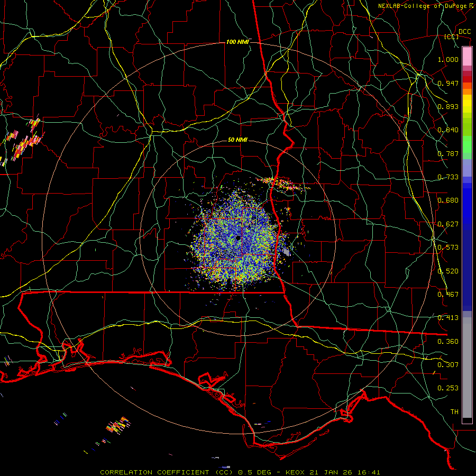Pick the gray swatch at the color bar bottom
The height and width of the screenshot is (476, 476).
pyautogui.click(x=467, y=368)
